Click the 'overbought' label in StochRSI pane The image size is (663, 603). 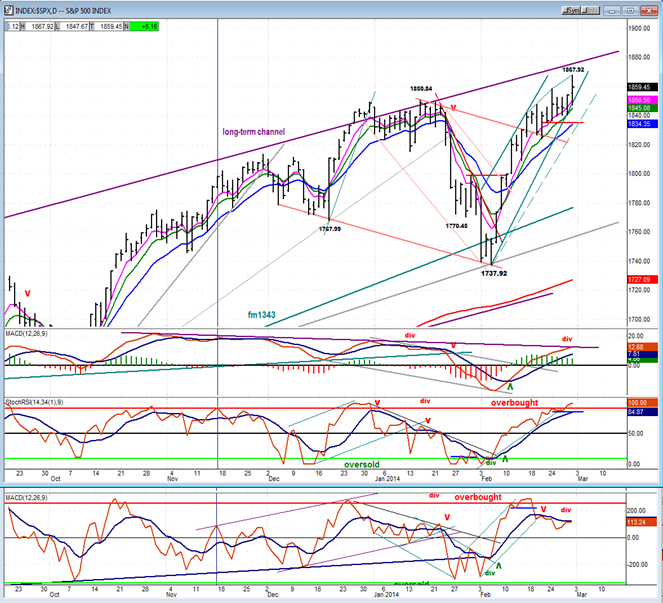[514, 403]
